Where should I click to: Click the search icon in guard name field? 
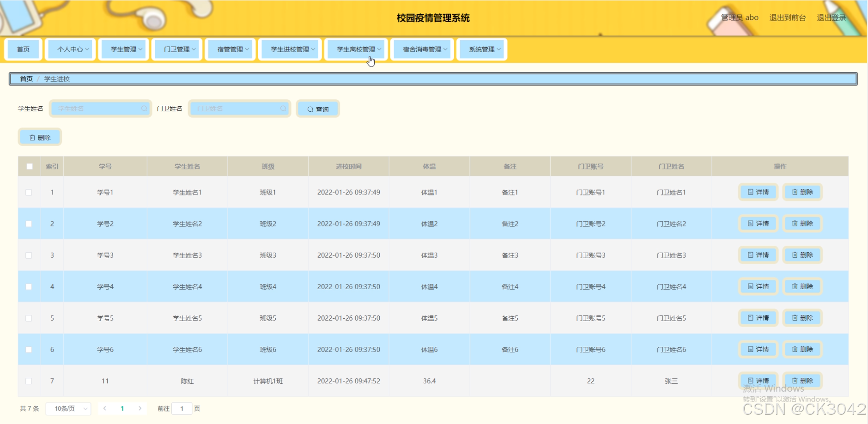click(x=283, y=109)
